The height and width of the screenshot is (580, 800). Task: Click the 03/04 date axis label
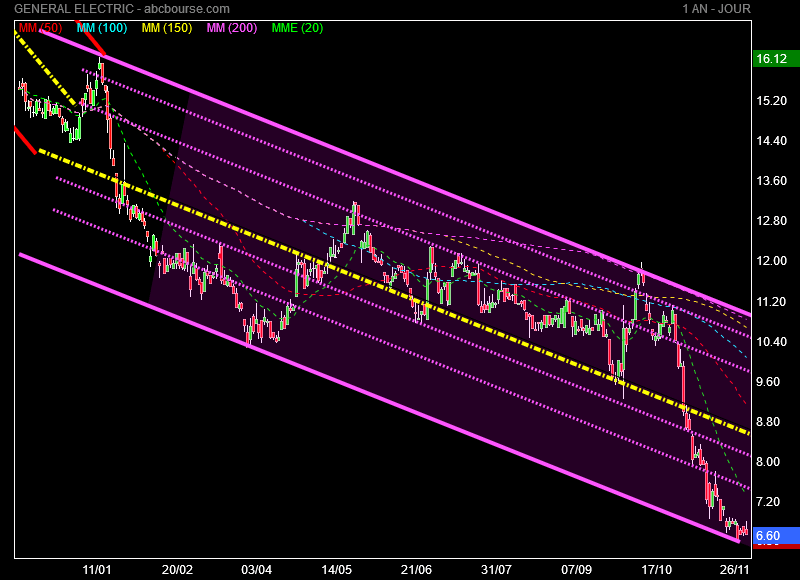coord(257,570)
